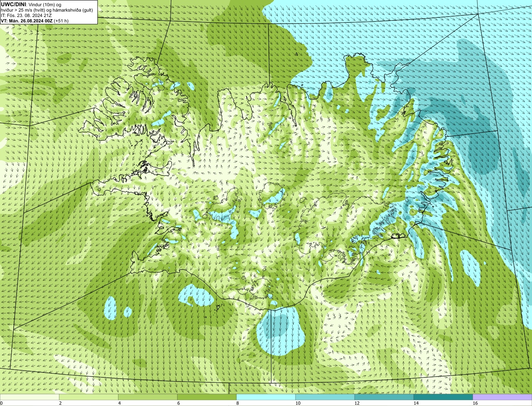Click the 8–10 m/s light cyan legend swatch
This screenshot has width=532, height=406.
click(266, 397)
